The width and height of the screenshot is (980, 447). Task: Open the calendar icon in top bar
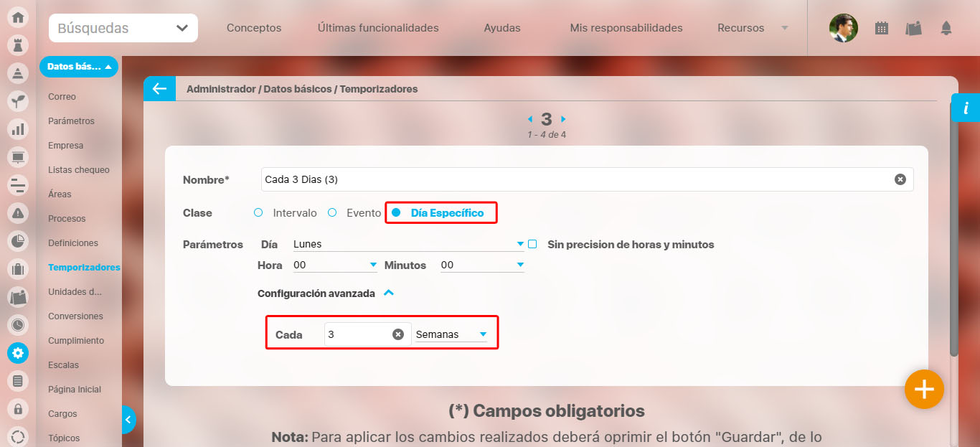(882, 29)
